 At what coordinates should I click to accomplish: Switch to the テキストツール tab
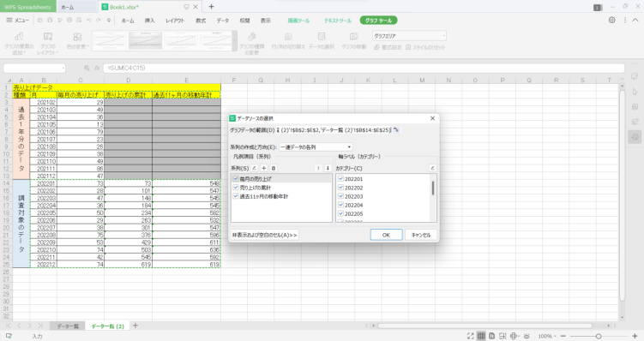338,21
